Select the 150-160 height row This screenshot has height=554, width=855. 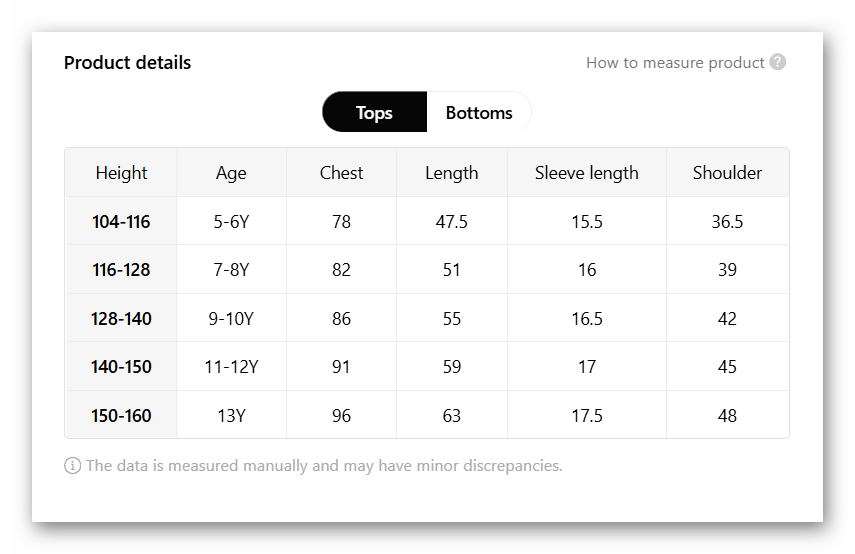point(121,415)
